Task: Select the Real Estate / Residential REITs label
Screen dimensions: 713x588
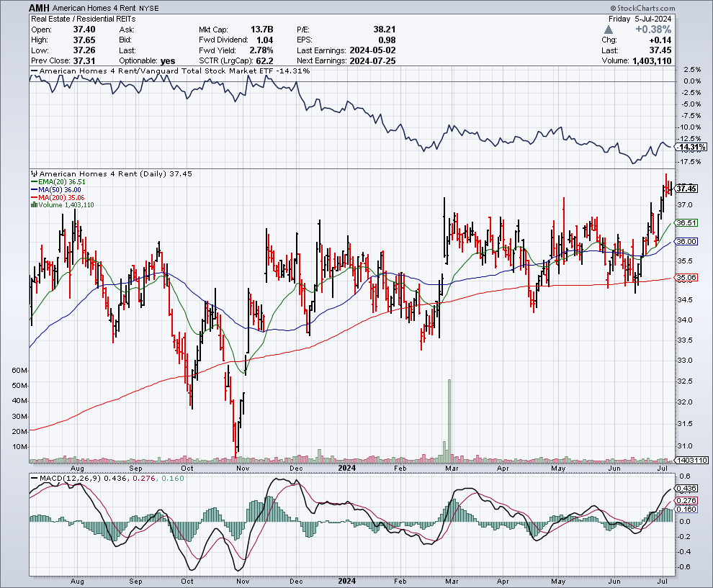Action: pyautogui.click(x=84, y=19)
